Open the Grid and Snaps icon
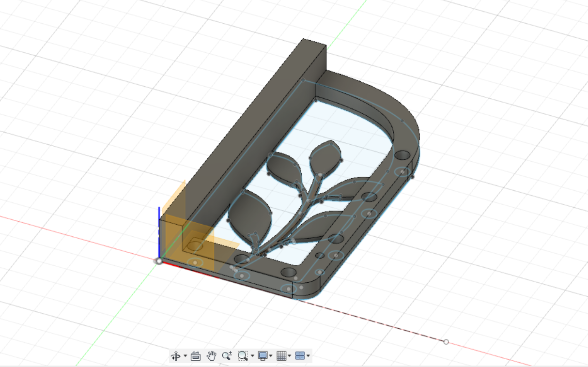The height and width of the screenshot is (367, 588). click(281, 356)
